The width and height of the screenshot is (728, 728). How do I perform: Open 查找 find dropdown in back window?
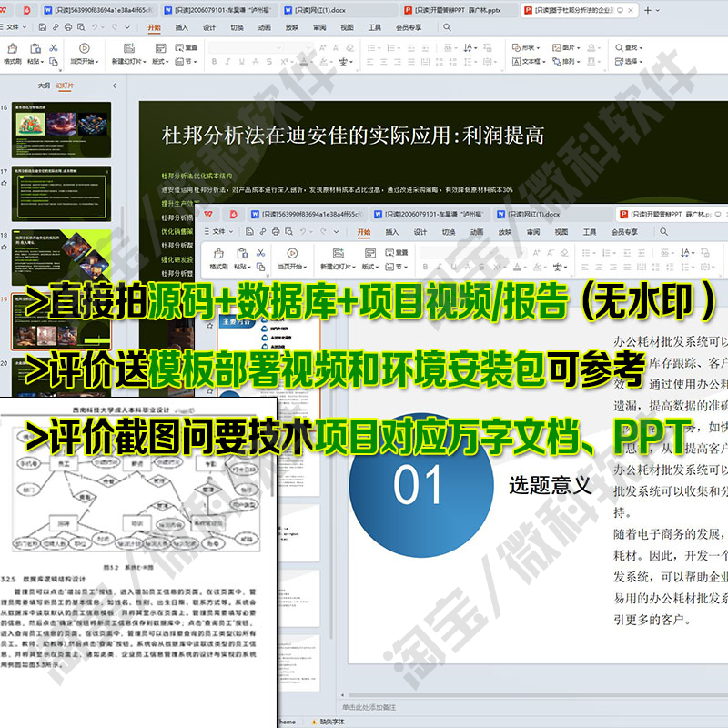pyautogui.click(x=629, y=48)
